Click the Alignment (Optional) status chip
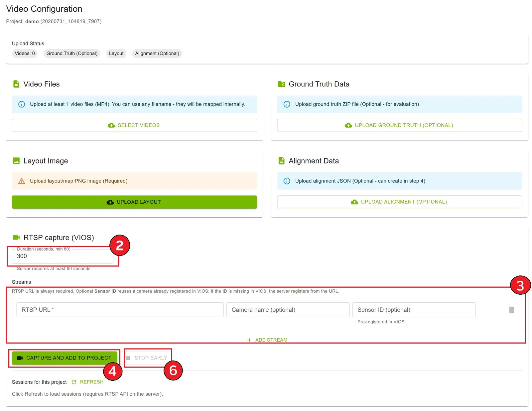The image size is (532, 411). tap(157, 53)
